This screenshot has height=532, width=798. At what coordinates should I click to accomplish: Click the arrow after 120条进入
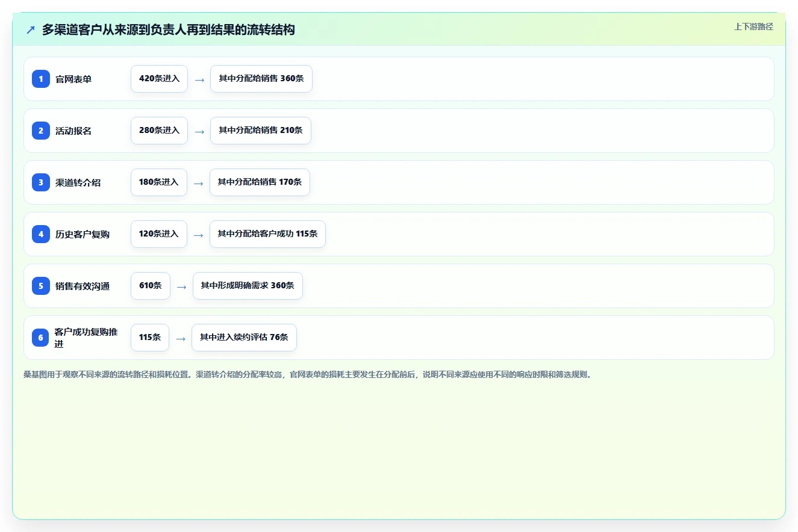[199, 235]
